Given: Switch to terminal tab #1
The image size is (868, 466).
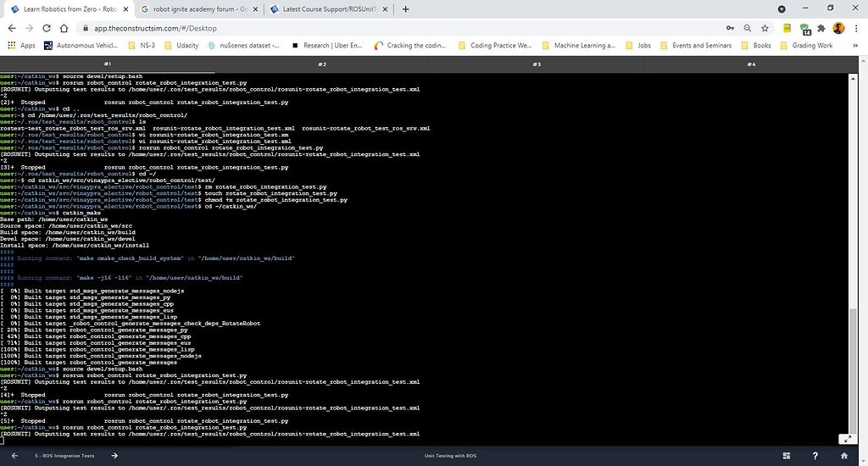Looking at the screenshot, I should (x=108, y=64).
